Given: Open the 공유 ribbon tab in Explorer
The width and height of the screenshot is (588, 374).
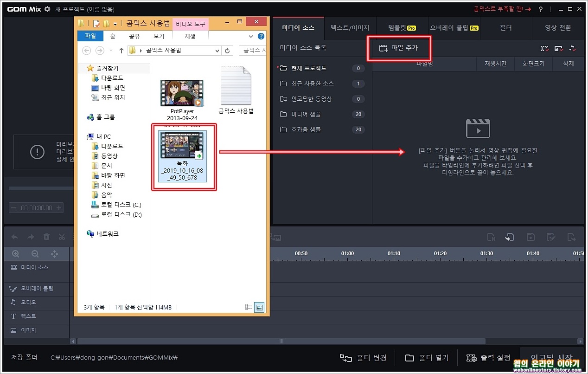Looking at the screenshot, I should pyautogui.click(x=134, y=36).
